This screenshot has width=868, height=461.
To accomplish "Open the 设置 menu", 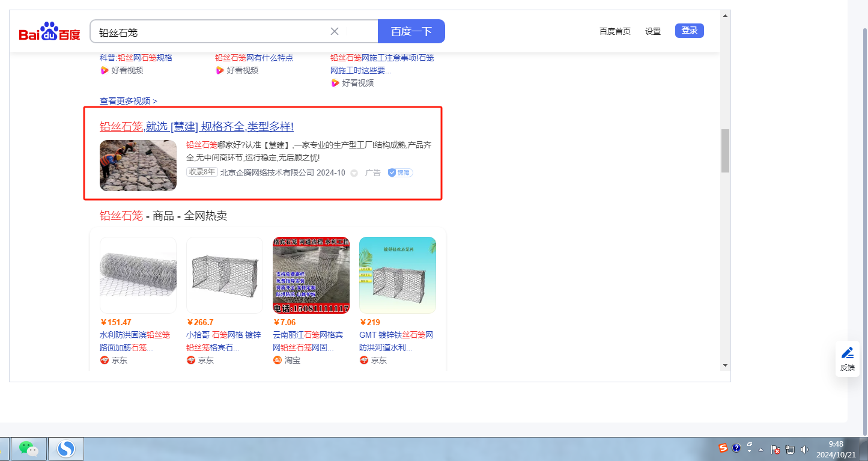I will (653, 31).
